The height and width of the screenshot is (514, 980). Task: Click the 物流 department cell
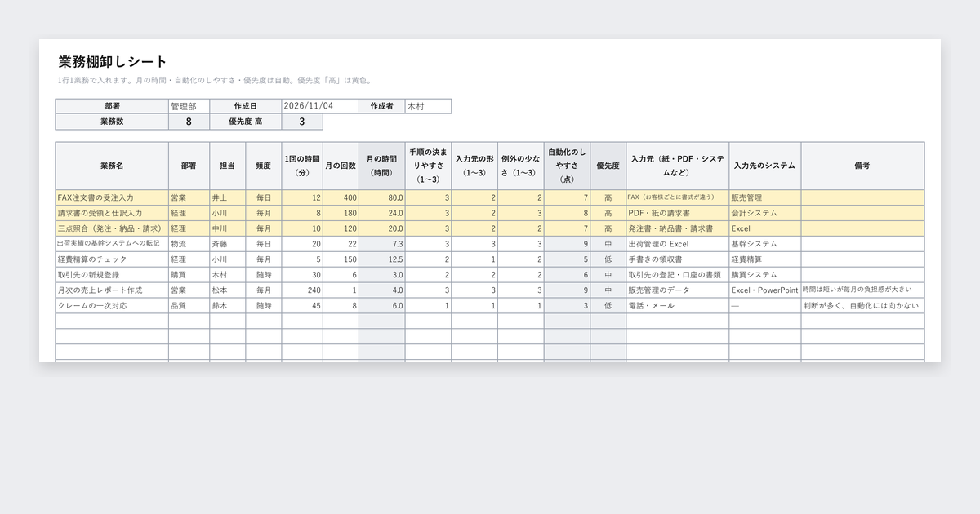click(x=189, y=244)
